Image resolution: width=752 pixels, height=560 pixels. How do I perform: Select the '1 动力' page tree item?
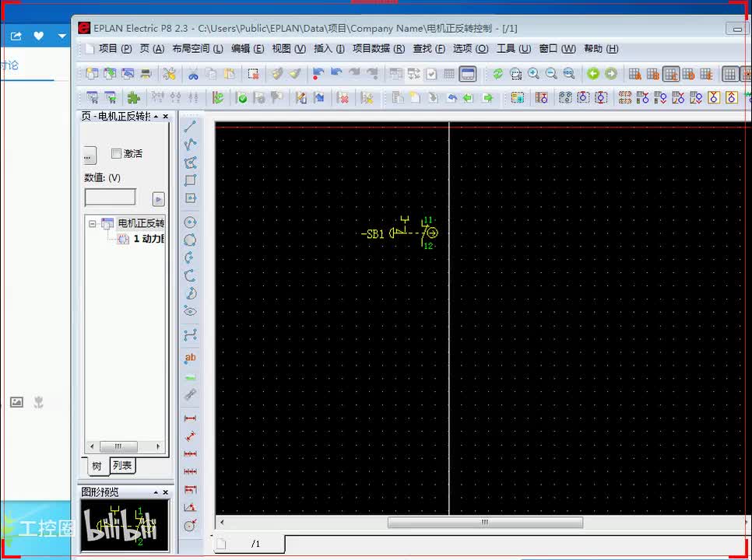[141, 239]
